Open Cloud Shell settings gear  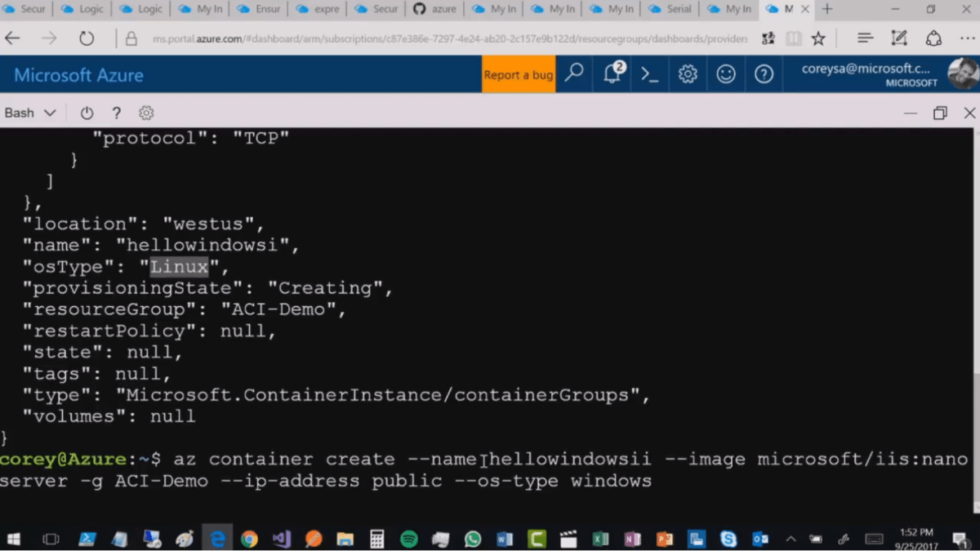(146, 113)
